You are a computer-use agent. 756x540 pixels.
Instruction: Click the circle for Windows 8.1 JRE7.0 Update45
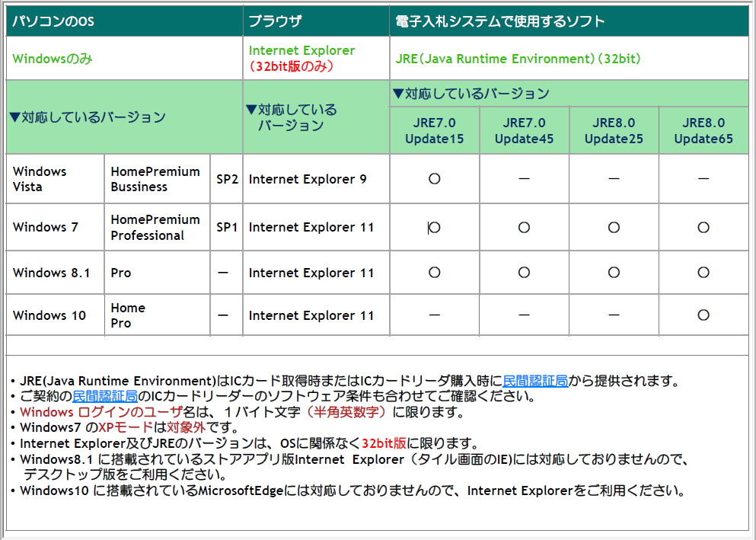point(524,273)
